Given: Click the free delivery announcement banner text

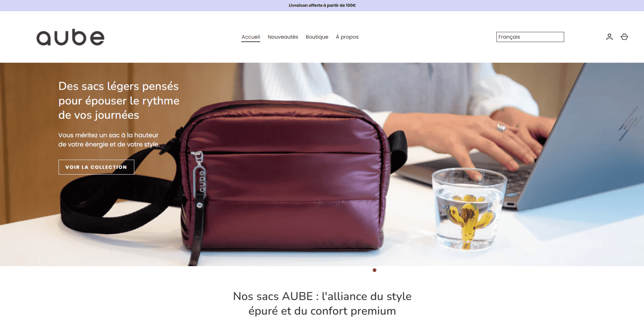Looking at the screenshot, I should pos(322,5).
